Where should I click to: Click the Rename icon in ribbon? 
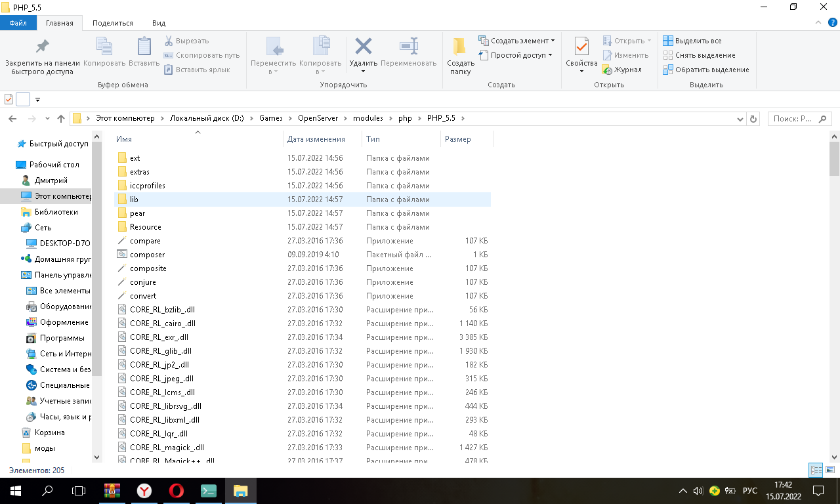coord(408,47)
